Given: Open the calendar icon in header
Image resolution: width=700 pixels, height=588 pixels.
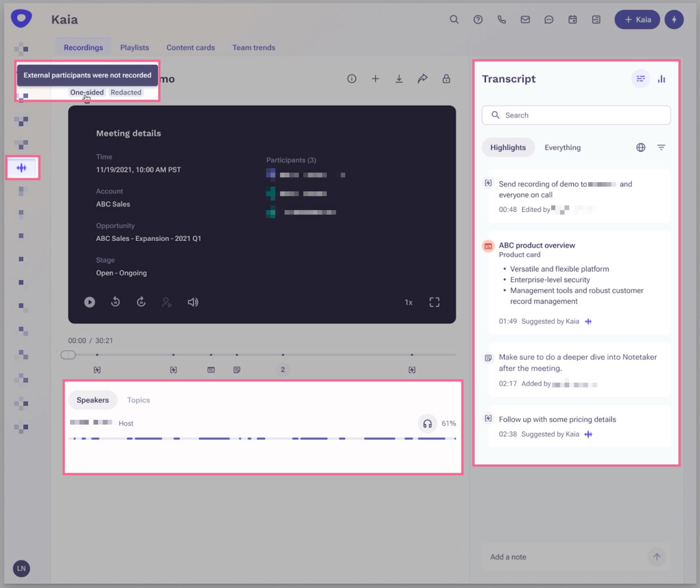Looking at the screenshot, I should (x=573, y=19).
